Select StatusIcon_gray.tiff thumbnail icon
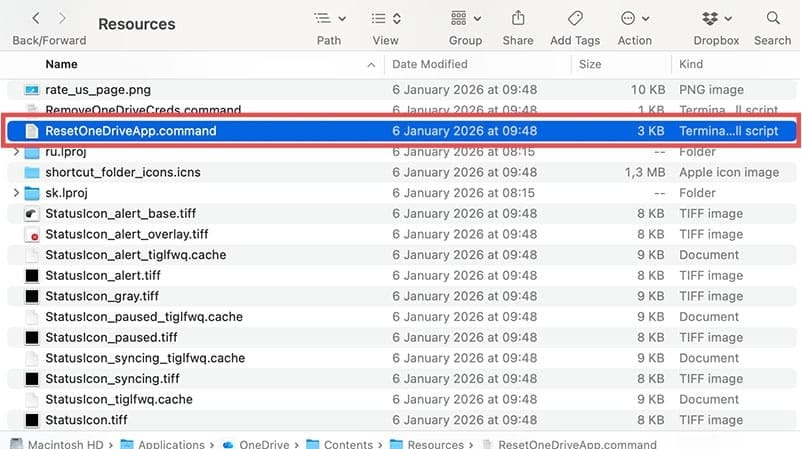802x449 pixels. pyautogui.click(x=32, y=297)
